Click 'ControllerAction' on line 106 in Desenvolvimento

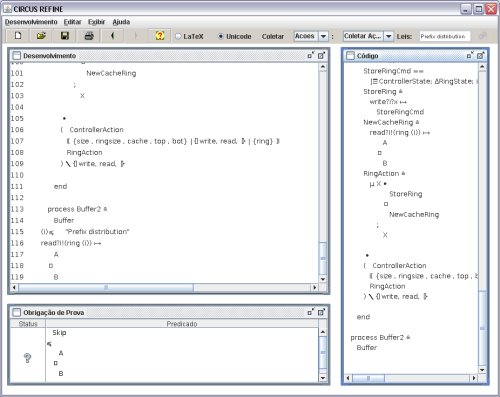(96, 130)
